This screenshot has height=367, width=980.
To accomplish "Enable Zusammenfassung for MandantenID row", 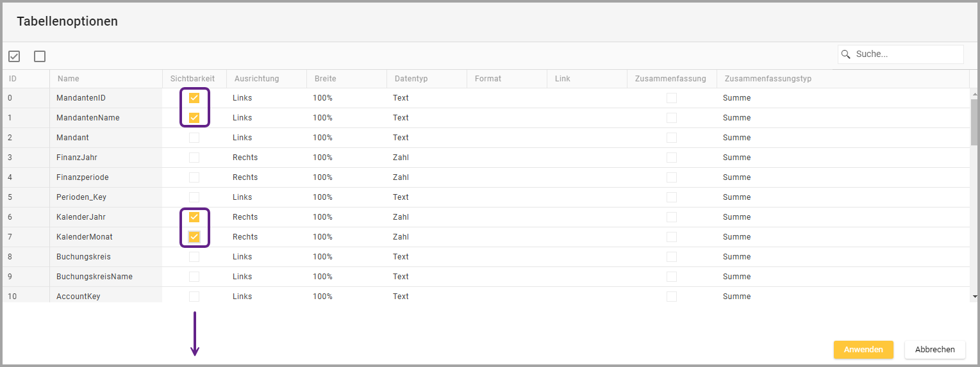I will (671, 98).
